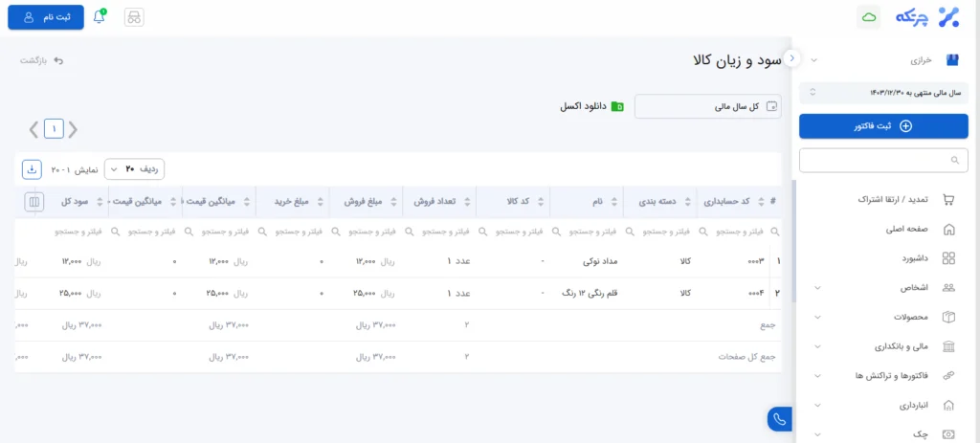980x443 pixels.
Task: Click the سود و زیان کالا page title
Action: [738, 60]
